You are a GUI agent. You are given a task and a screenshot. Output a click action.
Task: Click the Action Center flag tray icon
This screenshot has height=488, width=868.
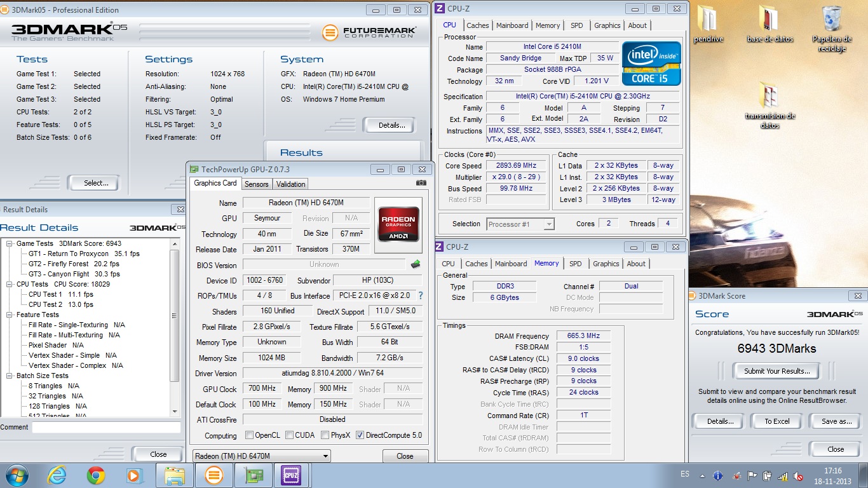point(752,475)
